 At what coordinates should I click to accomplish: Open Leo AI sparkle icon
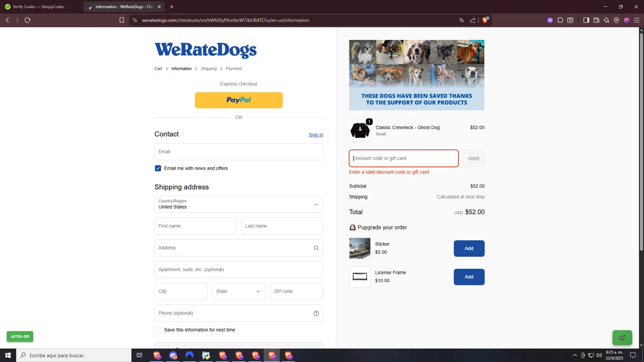pos(606,20)
